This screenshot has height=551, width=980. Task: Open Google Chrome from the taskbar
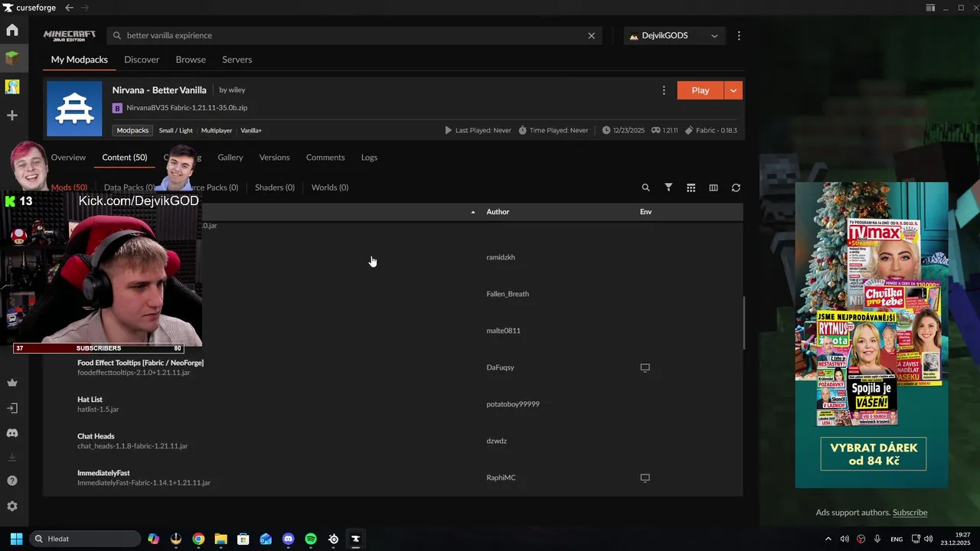[x=198, y=539]
